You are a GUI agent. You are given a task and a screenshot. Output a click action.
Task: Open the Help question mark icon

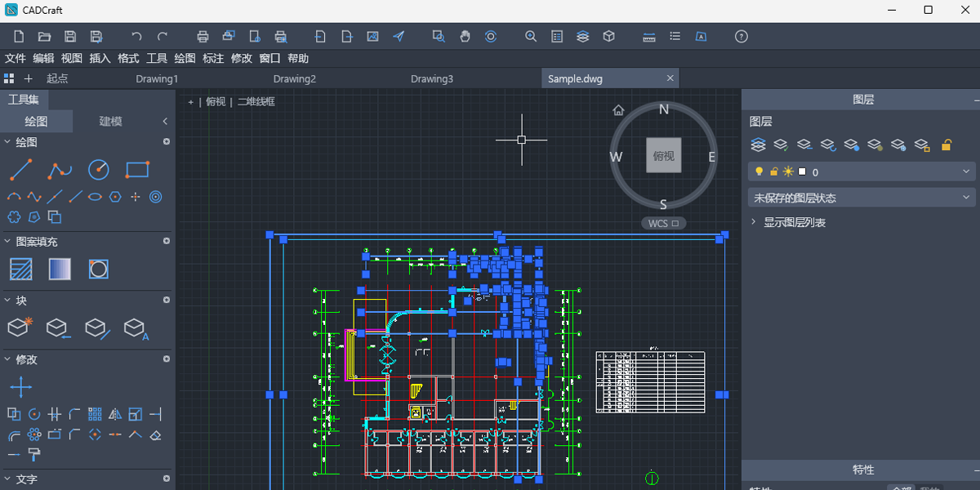coord(742,36)
